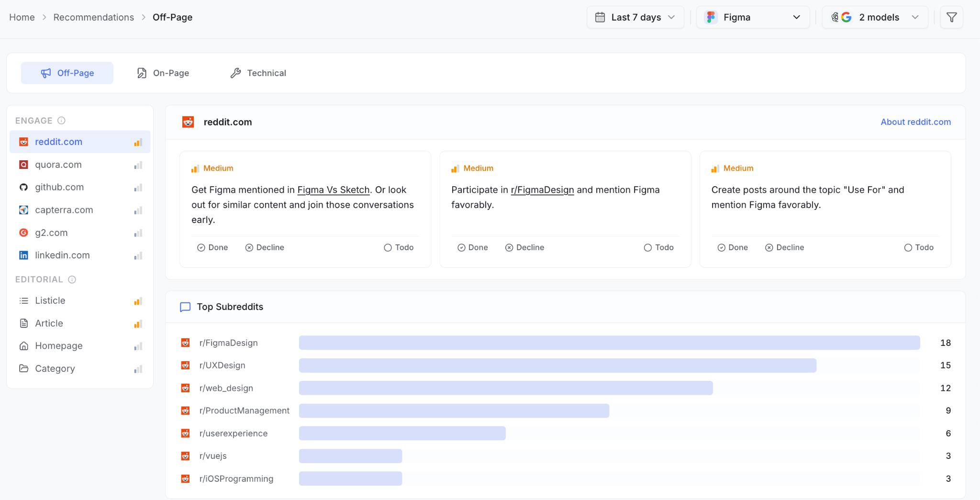Click the reddit logo in the panel header
The image size is (980, 500).
click(188, 122)
